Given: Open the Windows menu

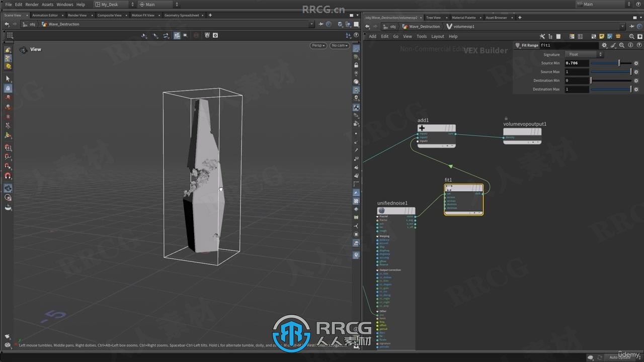Looking at the screenshot, I should (64, 4).
